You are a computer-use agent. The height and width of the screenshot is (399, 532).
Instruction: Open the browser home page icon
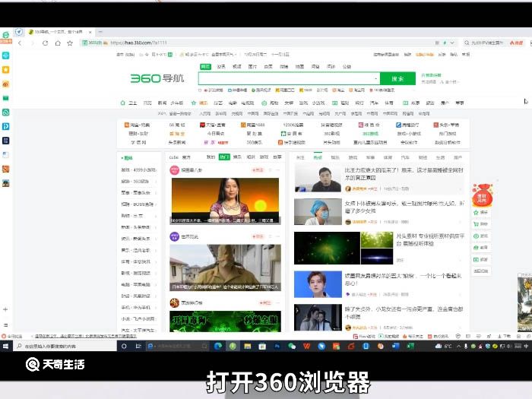(x=58, y=43)
